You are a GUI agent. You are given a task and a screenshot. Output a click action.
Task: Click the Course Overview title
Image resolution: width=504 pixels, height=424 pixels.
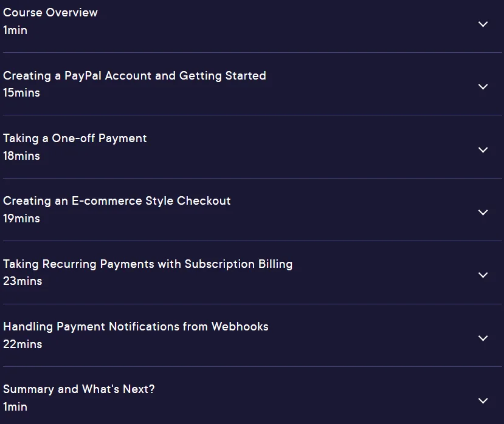pyautogui.click(x=50, y=13)
